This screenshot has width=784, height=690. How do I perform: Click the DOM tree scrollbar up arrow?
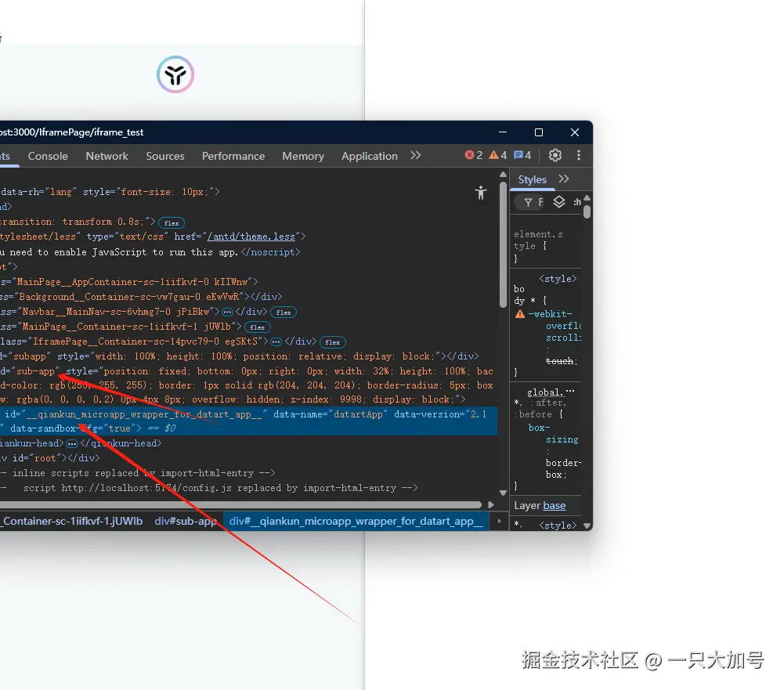pyautogui.click(x=503, y=175)
